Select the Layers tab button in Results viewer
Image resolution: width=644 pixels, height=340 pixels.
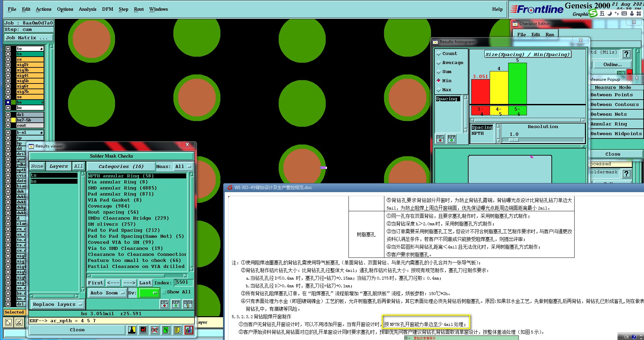(x=59, y=166)
